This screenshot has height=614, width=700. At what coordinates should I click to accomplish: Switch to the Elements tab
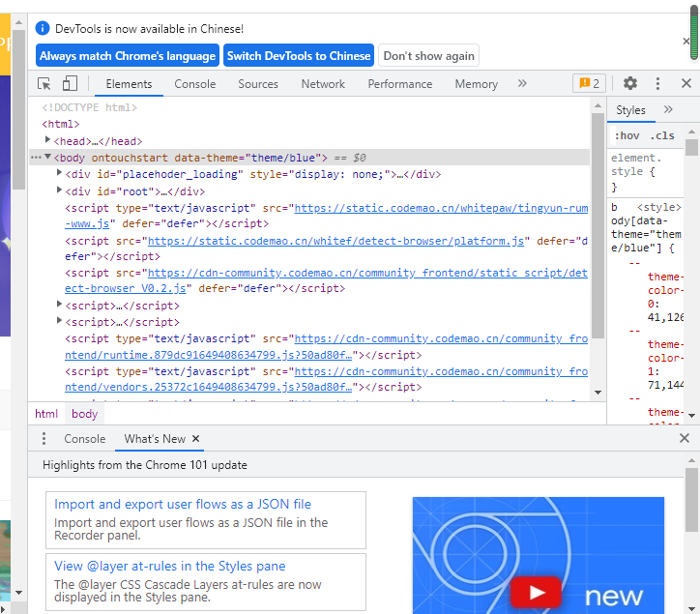129,83
